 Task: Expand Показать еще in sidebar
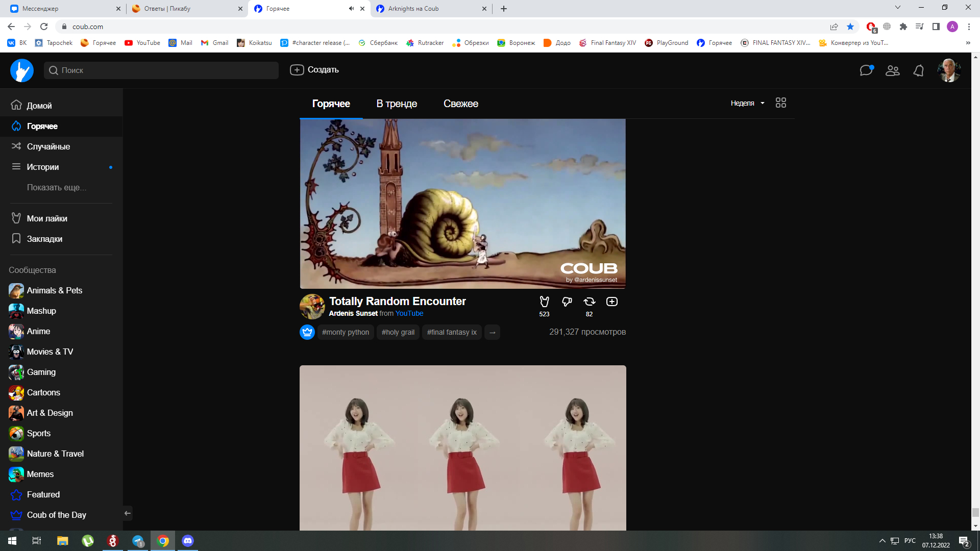(x=57, y=187)
